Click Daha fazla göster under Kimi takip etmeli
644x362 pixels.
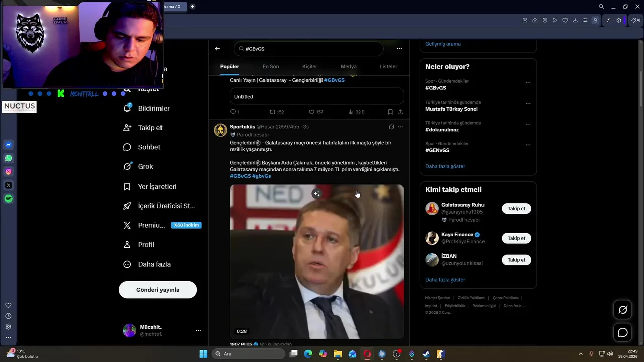[x=445, y=280]
